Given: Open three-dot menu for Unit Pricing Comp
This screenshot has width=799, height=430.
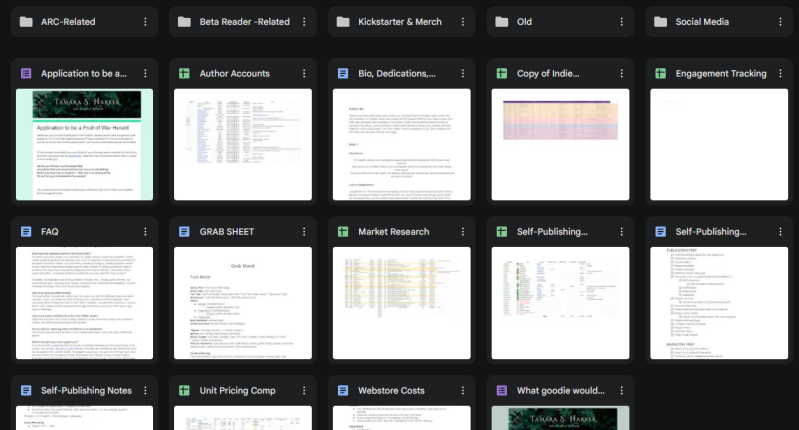Looking at the screenshot, I should click(x=304, y=390).
